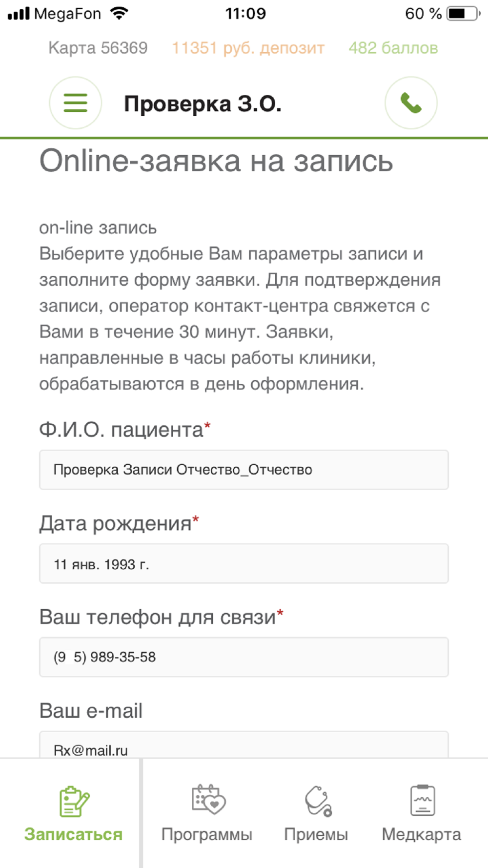Tap the Wi-Fi status icon

[119, 13]
